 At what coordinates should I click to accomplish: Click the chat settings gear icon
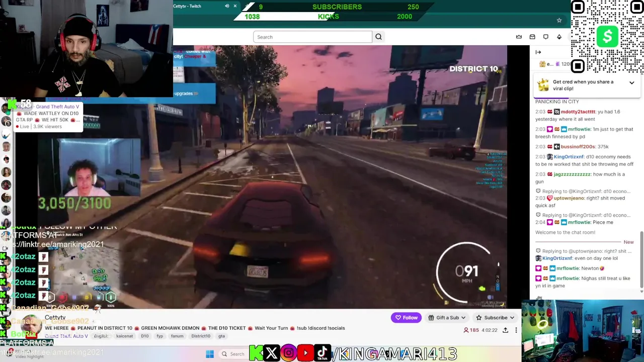(x=539, y=299)
